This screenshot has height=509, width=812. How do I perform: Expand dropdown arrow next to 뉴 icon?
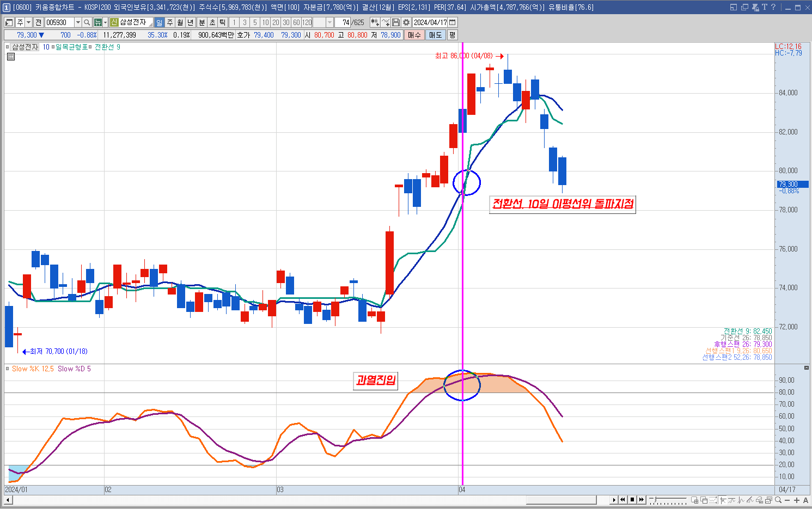(x=105, y=22)
